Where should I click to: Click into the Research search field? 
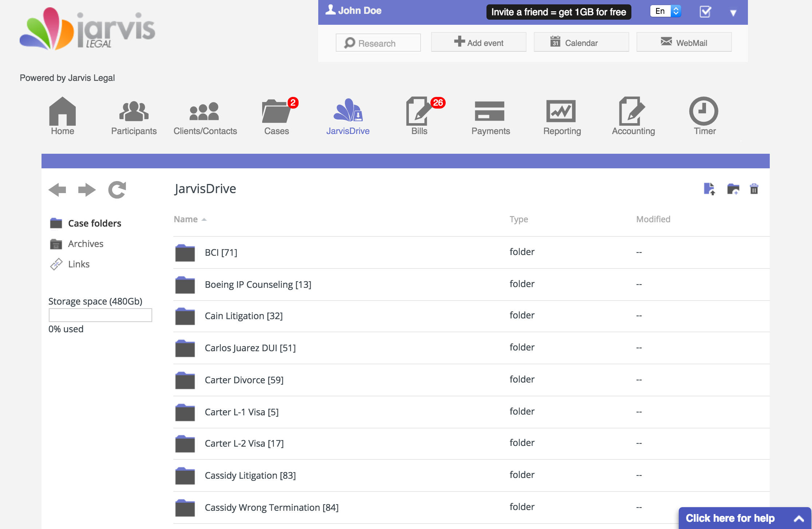(378, 43)
